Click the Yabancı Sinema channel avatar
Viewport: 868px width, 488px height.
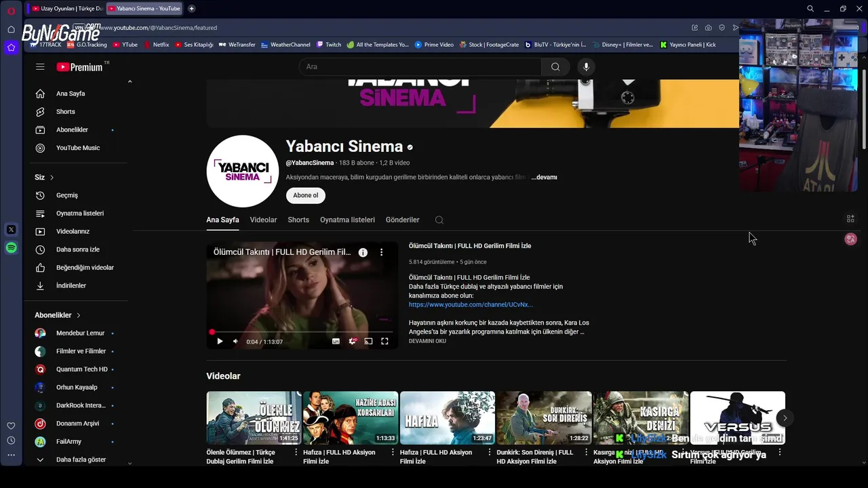[x=243, y=171]
